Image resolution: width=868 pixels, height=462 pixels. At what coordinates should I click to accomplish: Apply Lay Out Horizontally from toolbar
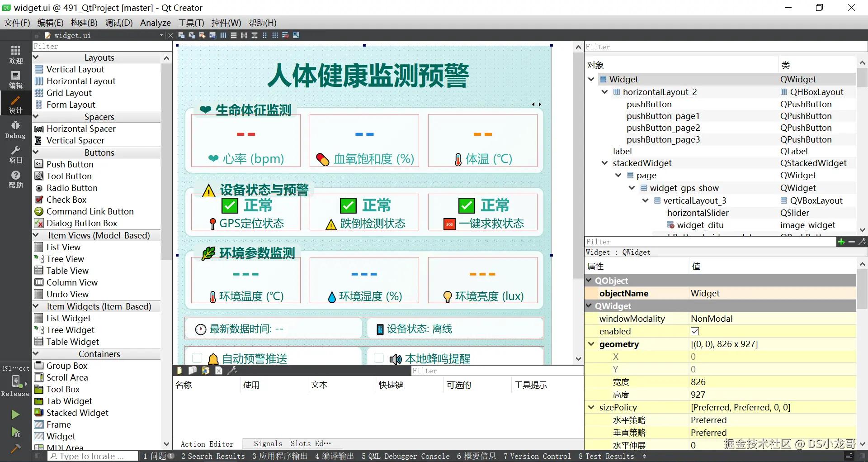click(x=223, y=35)
